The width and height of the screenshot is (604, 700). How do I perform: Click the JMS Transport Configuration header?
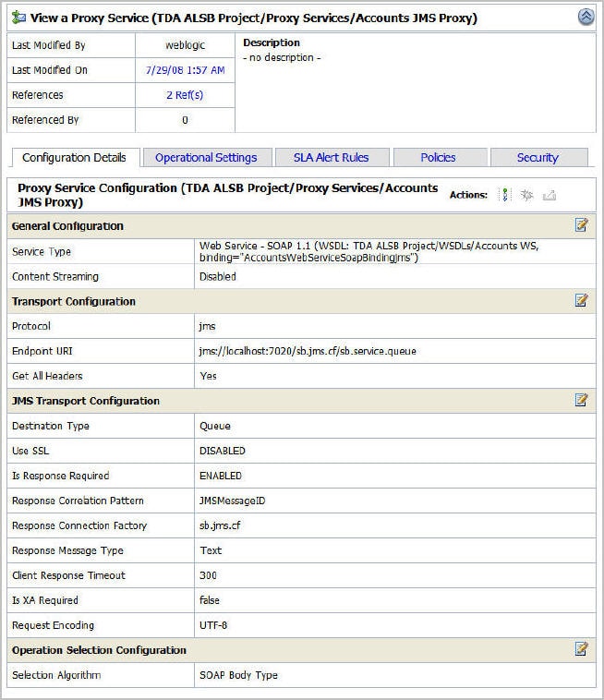[x=86, y=402]
